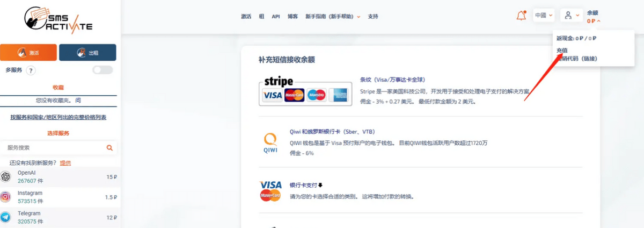This screenshot has height=228, width=644.
Task: Click the Instagram service name
Action: (30, 193)
